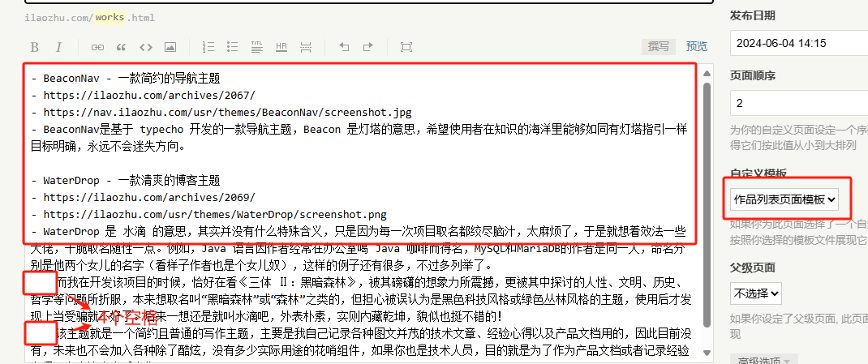The image size is (868, 364).
Task: Click scrollbar up arrow of editor
Action: (x=707, y=74)
